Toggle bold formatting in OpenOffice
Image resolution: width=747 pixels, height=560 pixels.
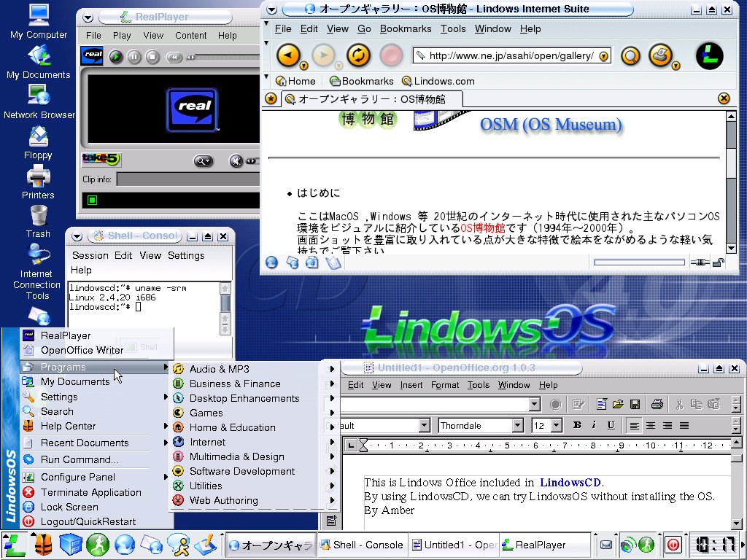click(577, 425)
